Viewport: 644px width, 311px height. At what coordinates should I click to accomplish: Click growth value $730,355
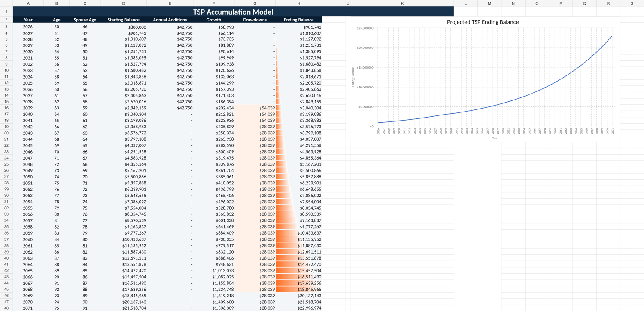coord(214,239)
